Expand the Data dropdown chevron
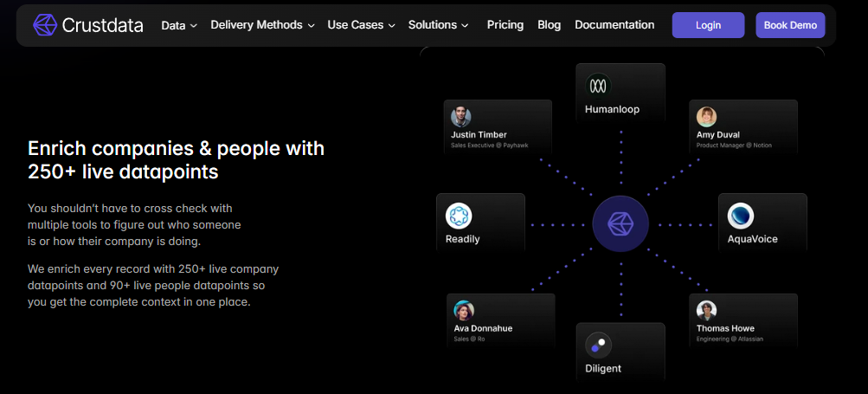Image resolution: width=868 pixels, height=394 pixels. (x=193, y=25)
